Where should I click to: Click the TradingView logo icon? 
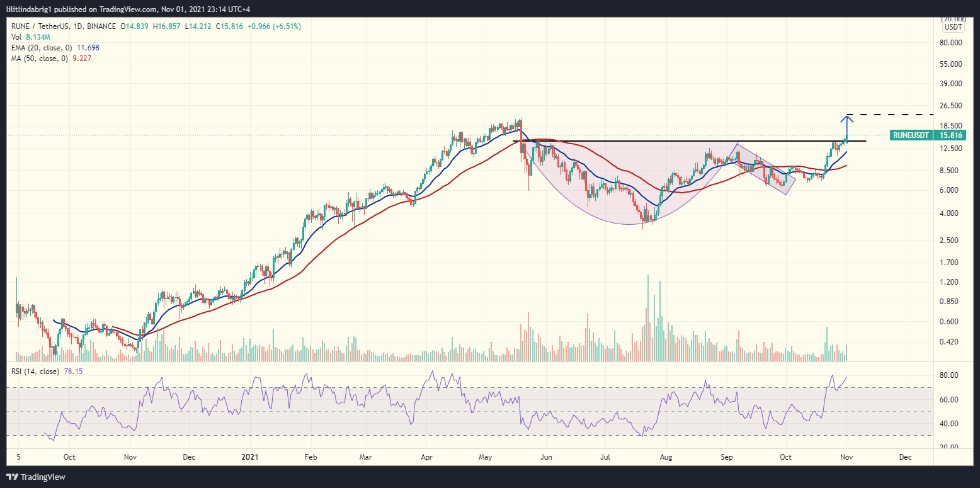[14, 477]
